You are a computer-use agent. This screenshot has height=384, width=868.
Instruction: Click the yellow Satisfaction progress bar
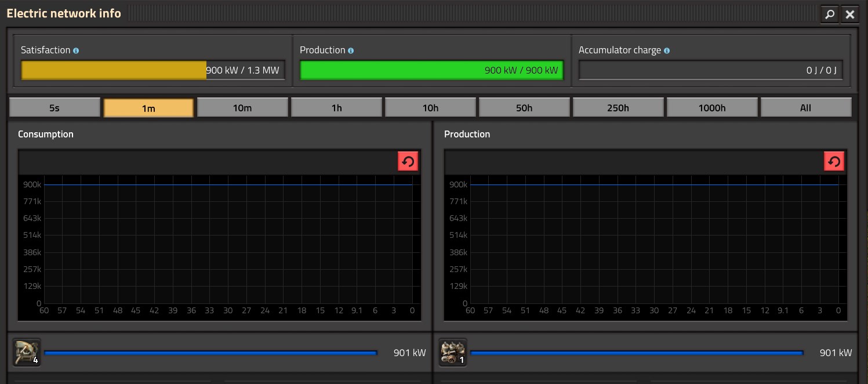[153, 70]
